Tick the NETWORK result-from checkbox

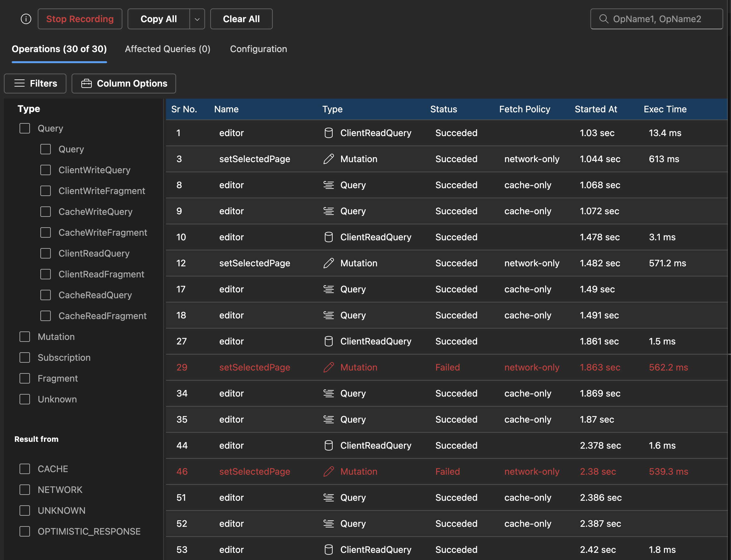click(x=25, y=490)
